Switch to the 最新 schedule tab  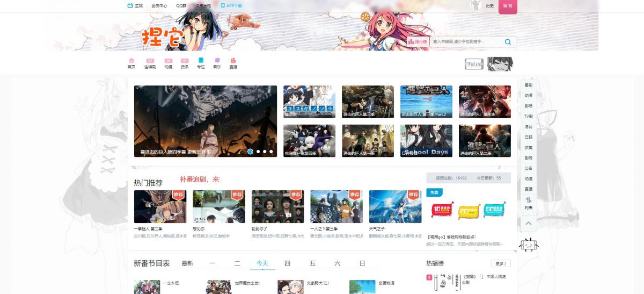[x=187, y=263]
